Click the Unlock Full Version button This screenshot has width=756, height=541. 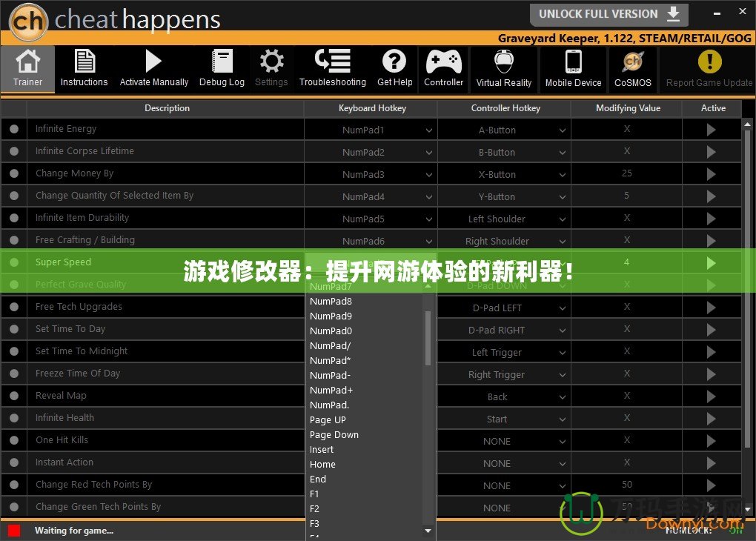coord(609,14)
